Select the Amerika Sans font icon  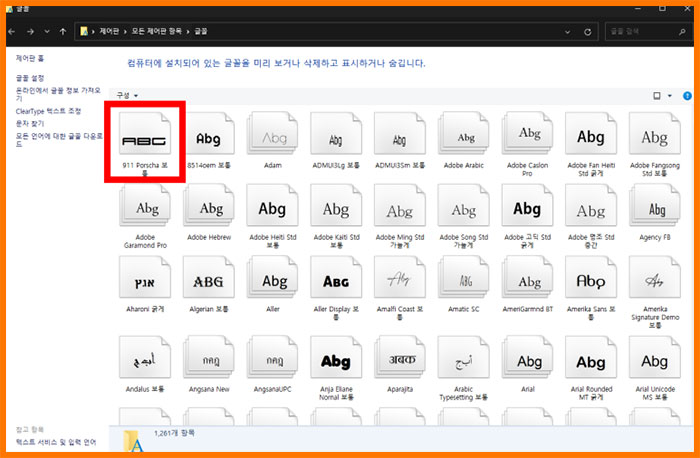[591, 278]
